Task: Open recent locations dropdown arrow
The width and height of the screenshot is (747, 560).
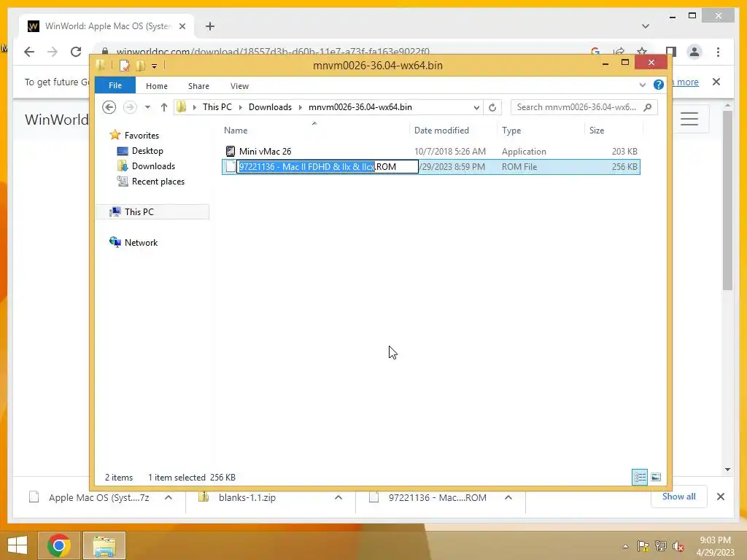Action: [x=147, y=107]
